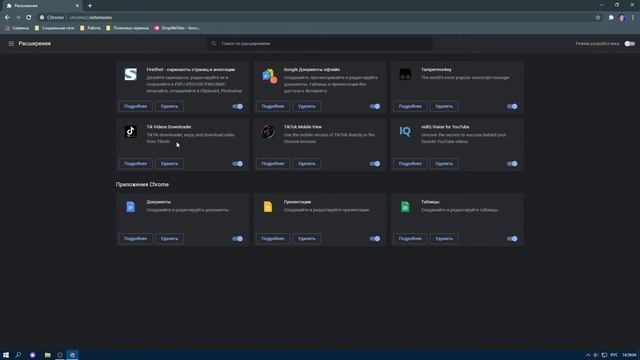This screenshot has width=640, height=360.
Task: Show hidden system tray icons
Action: point(588,355)
